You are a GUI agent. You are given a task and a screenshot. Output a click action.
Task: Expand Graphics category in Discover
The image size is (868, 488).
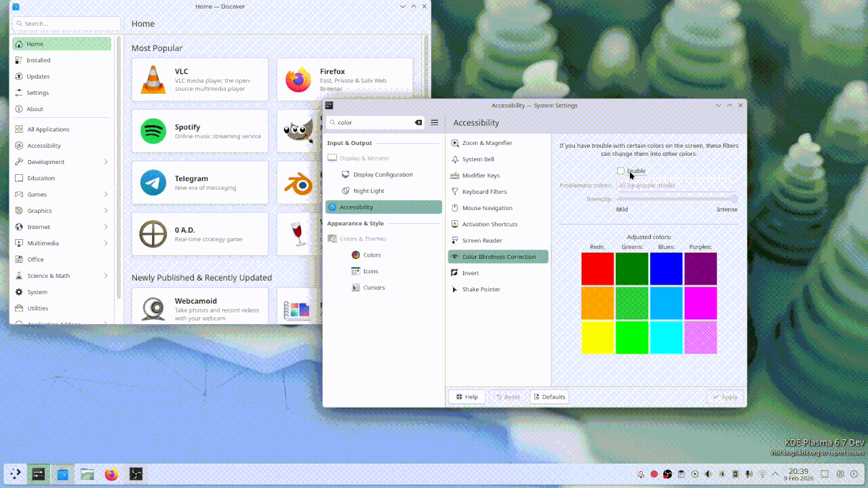point(61,211)
